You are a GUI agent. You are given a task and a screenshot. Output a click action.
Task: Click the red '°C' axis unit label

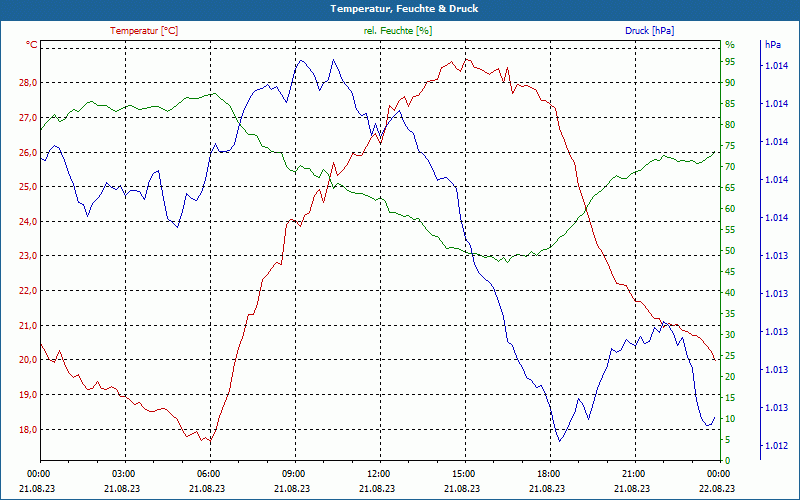pos(32,45)
